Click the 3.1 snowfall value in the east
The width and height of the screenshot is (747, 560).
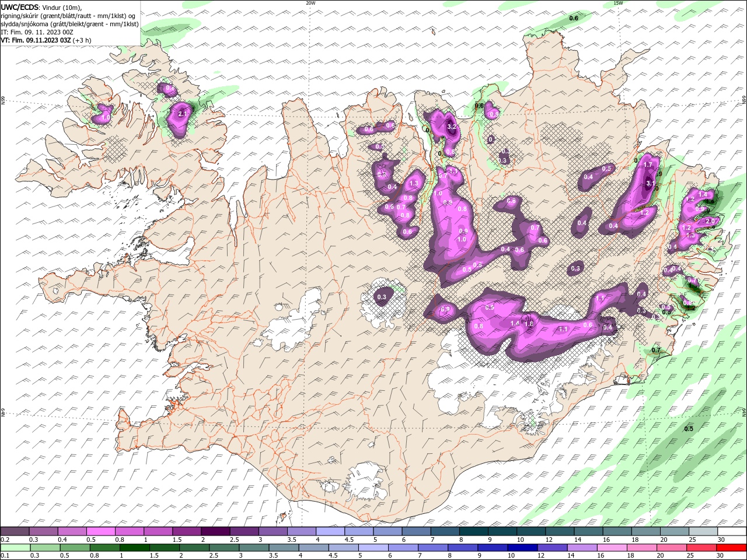tap(651, 183)
